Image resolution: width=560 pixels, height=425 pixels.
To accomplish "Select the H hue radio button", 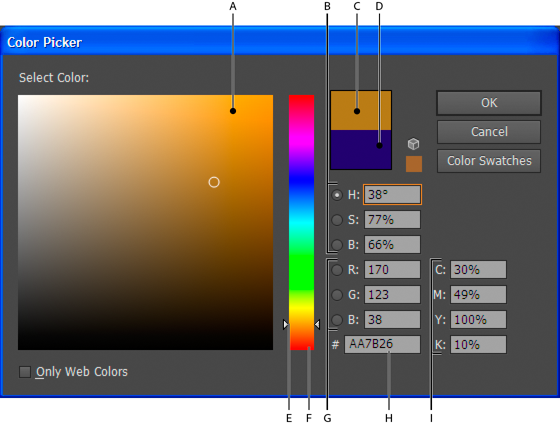I will 337,195.
